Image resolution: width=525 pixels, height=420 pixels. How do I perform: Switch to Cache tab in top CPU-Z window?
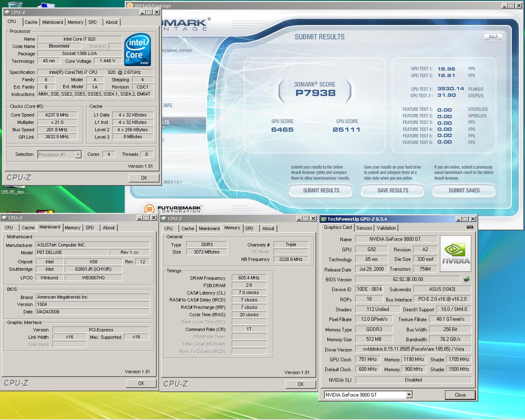pos(31,22)
